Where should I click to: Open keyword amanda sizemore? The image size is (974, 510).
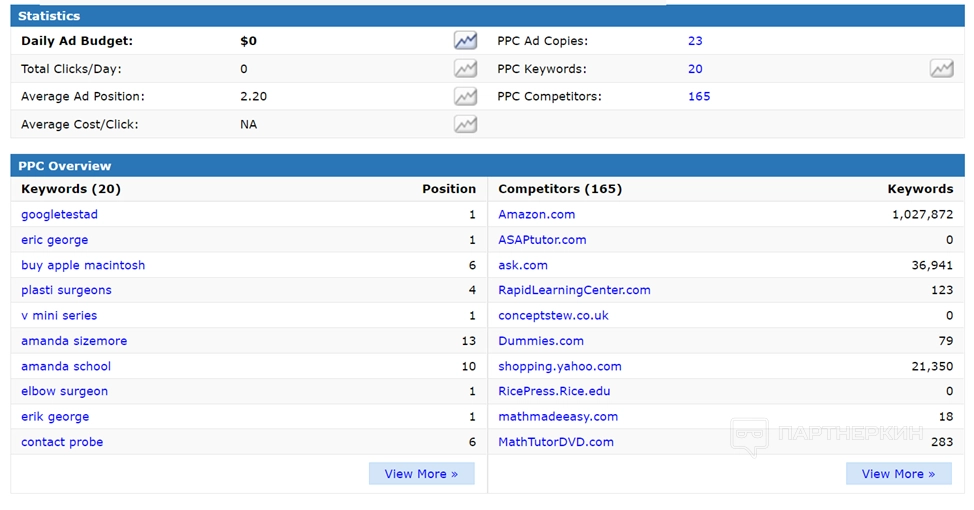pos(74,341)
